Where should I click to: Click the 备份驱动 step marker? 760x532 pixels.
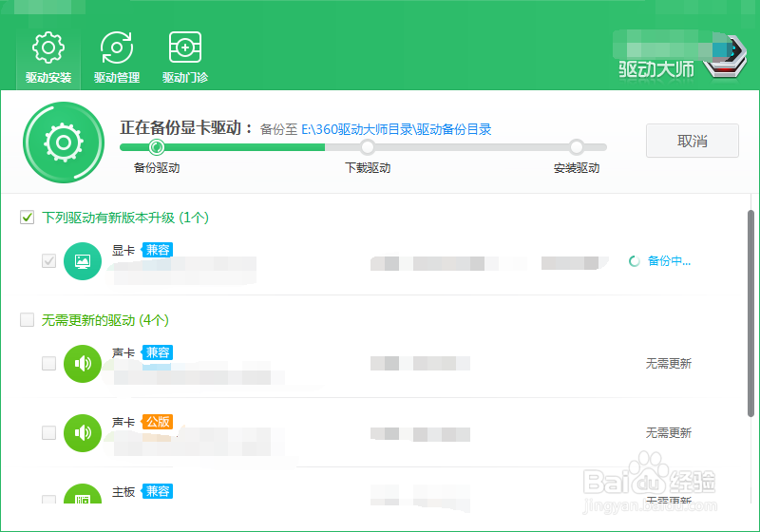157,146
